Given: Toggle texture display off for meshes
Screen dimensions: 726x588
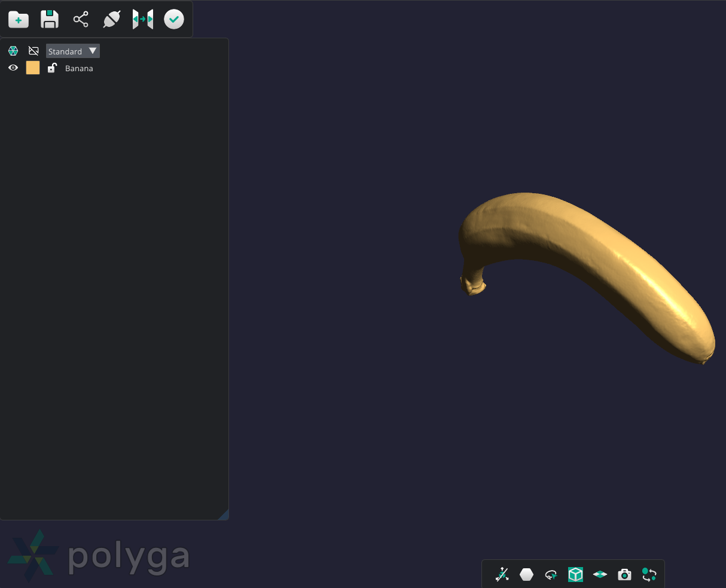Looking at the screenshot, I should click(x=33, y=51).
